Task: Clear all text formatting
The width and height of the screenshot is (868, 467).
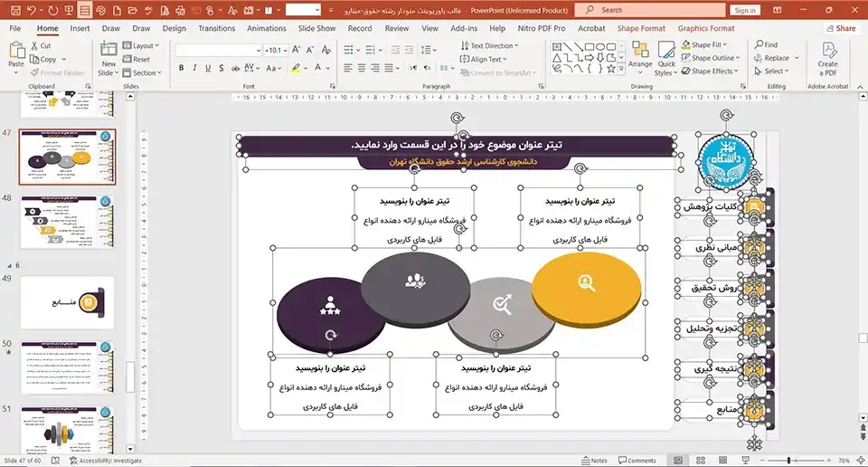Action: (326, 50)
